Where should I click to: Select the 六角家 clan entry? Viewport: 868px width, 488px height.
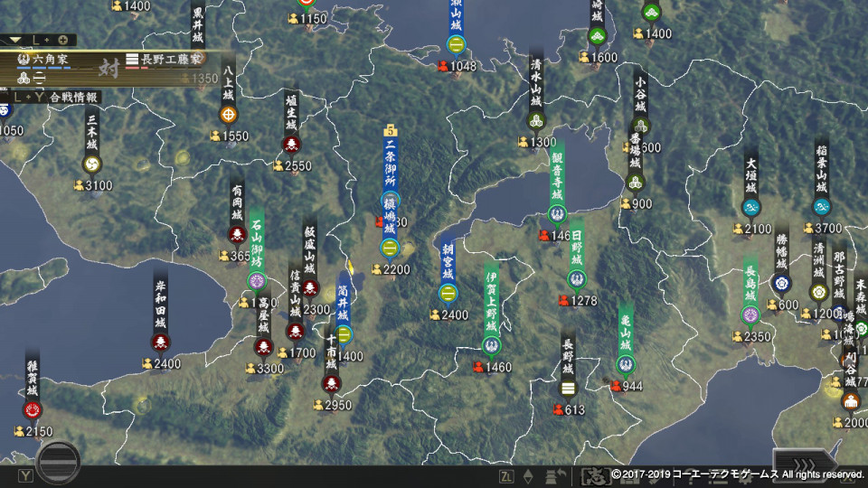(x=43, y=60)
